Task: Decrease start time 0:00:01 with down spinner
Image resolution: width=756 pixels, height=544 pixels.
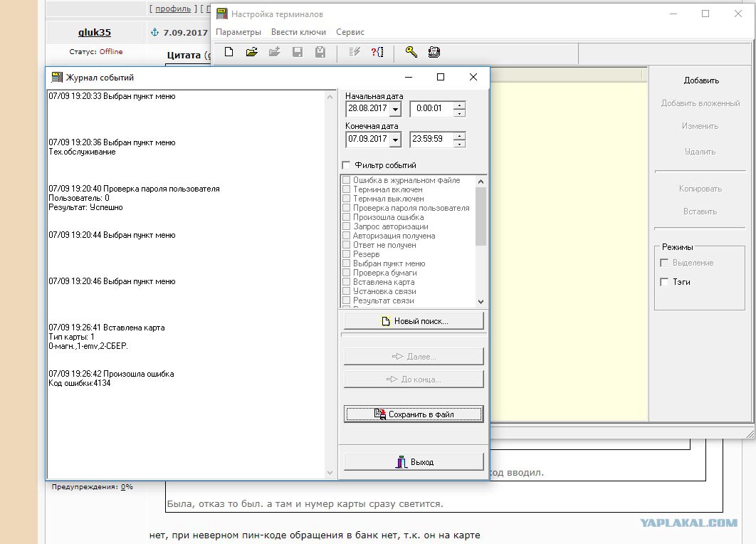Action: coord(459,113)
